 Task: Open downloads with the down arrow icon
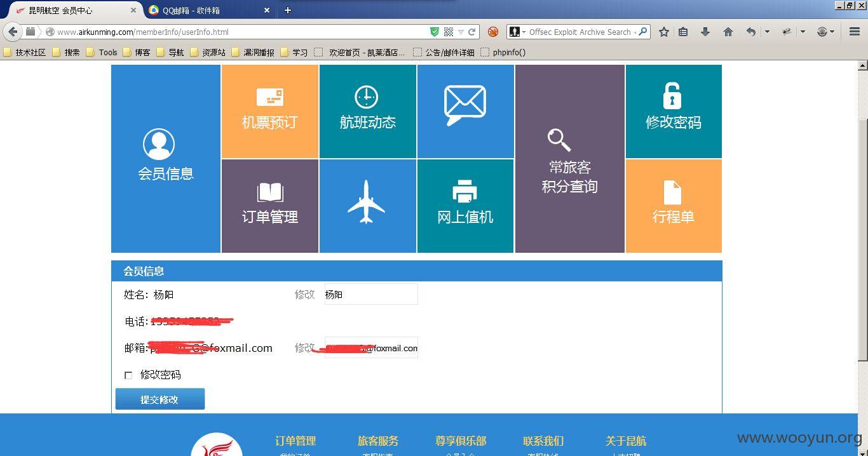[705, 32]
